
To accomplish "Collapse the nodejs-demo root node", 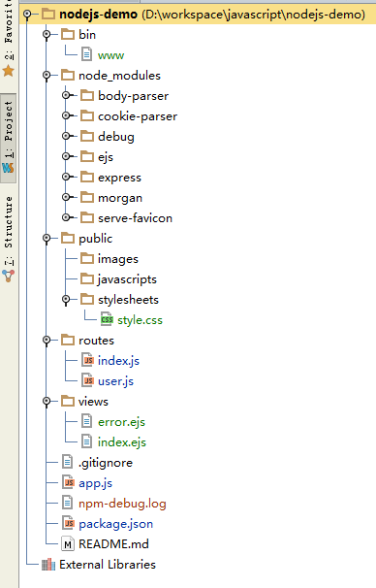I will pos(27,15).
